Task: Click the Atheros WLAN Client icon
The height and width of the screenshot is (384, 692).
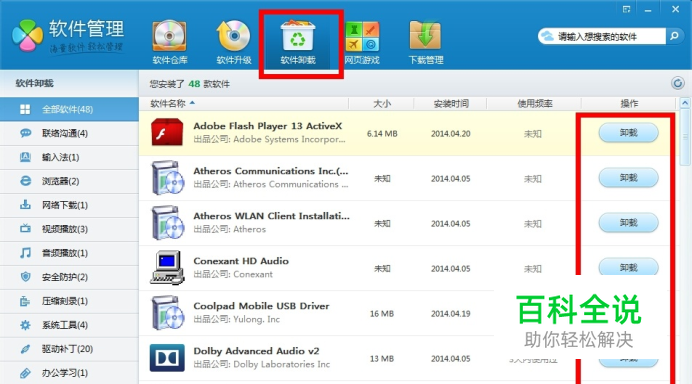Action: point(167,223)
